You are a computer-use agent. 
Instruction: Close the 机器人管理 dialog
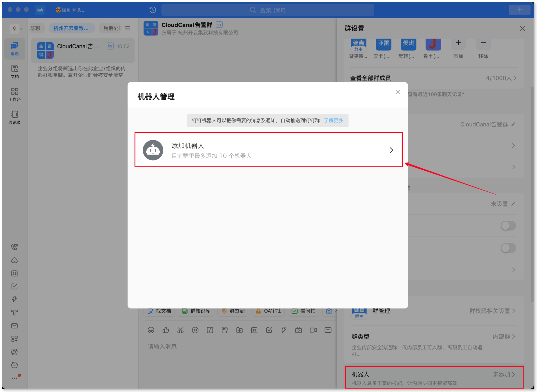click(398, 92)
